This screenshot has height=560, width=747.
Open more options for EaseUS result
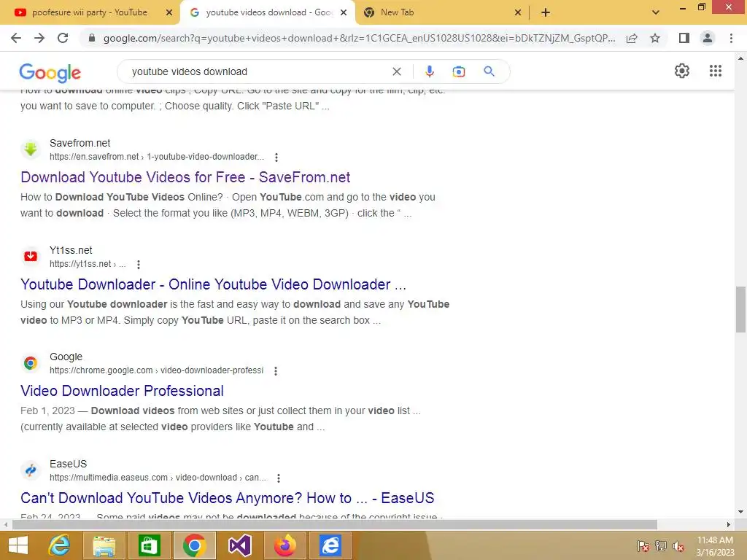[x=279, y=478]
